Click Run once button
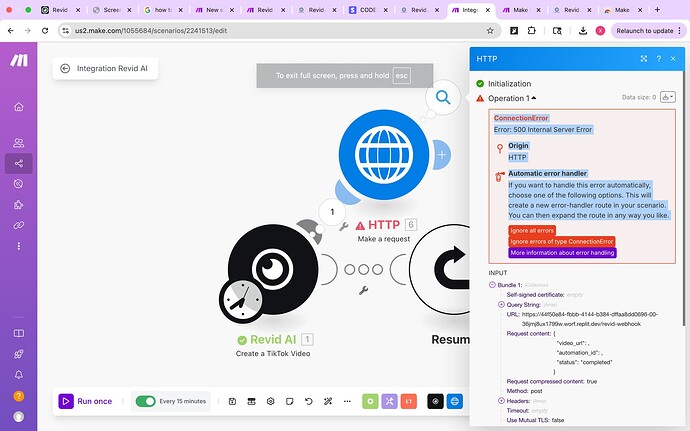Screen dimensions: 690x431 85,401
